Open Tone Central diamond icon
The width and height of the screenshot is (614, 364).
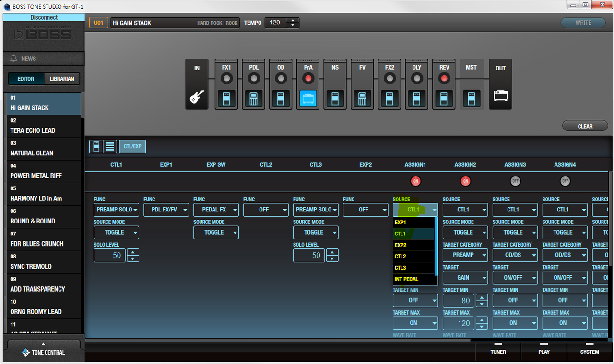tap(26, 352)
